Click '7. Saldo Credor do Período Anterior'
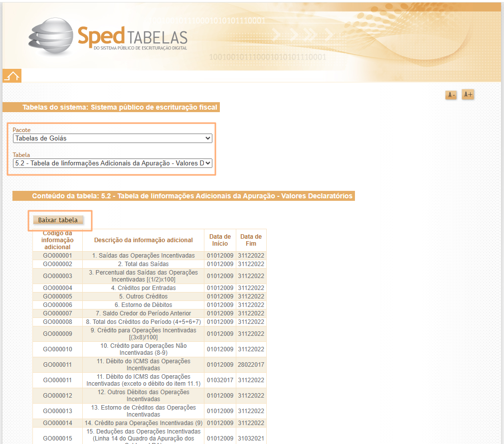 click(144, 313)
